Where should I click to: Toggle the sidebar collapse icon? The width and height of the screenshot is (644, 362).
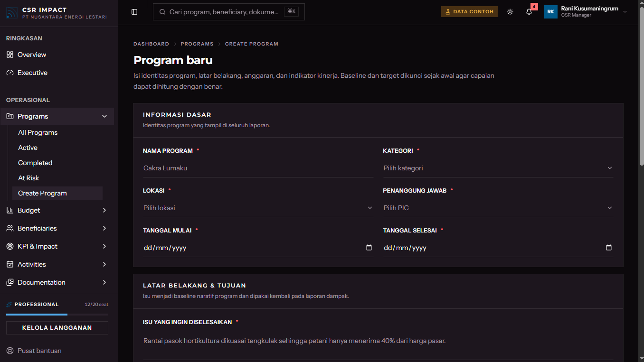click(x=134, y=12)
